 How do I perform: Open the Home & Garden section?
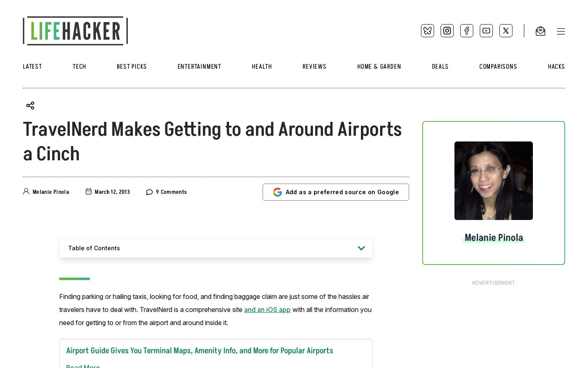pos(379,67)
